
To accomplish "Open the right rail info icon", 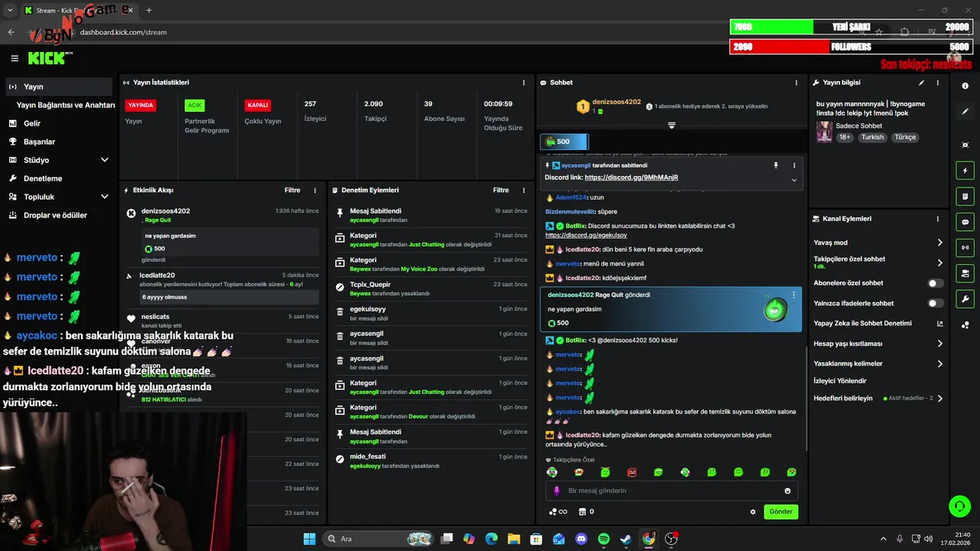I will (x=965, y=86).
